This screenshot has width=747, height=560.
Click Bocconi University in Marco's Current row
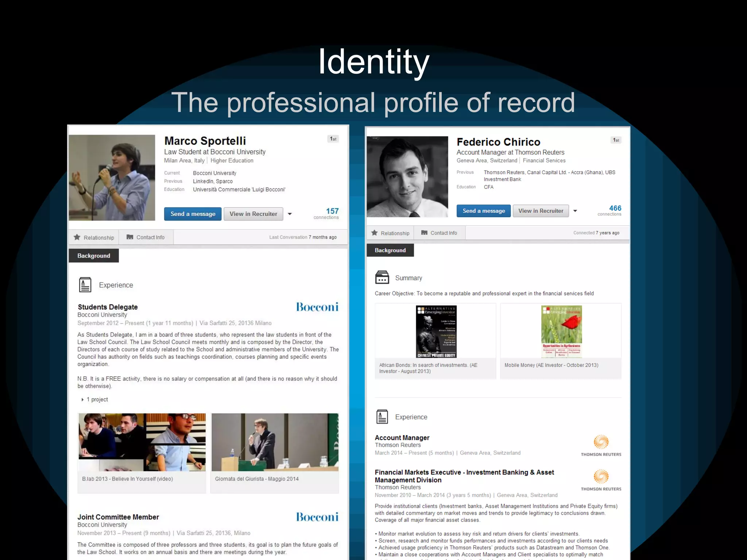pos(214,173)
